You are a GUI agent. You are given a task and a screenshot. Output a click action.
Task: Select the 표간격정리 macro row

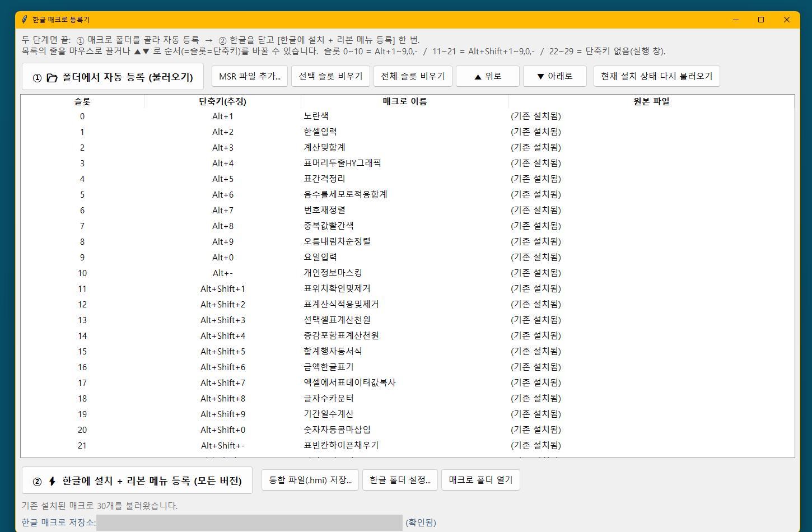coord(408,179)
